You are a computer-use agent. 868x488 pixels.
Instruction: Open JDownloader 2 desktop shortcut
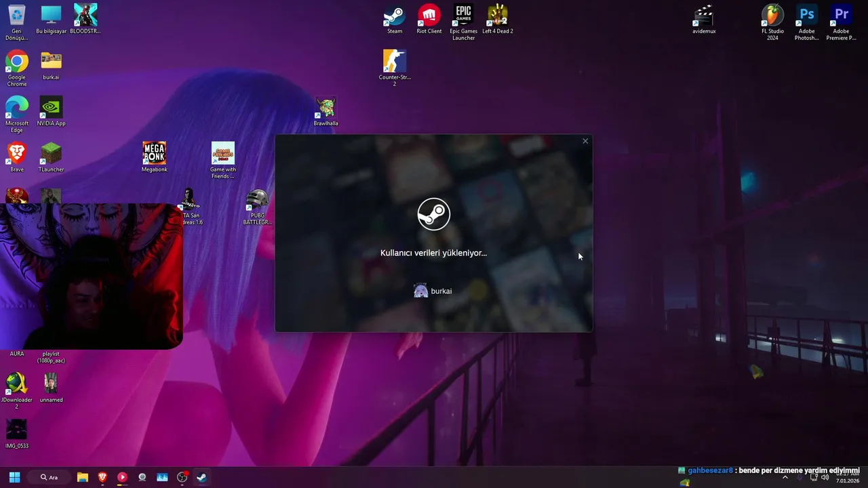pyautogui.click(x=16, y=391)
